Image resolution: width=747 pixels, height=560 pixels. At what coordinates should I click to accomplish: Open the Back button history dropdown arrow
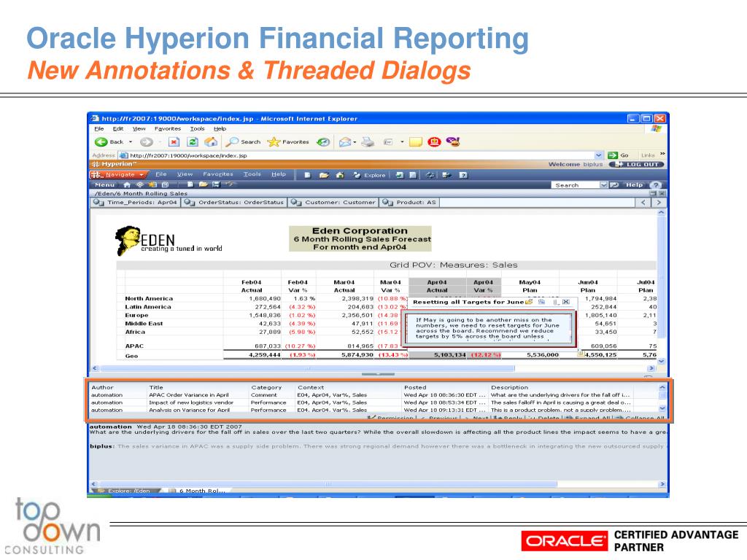tap(131, 142)
